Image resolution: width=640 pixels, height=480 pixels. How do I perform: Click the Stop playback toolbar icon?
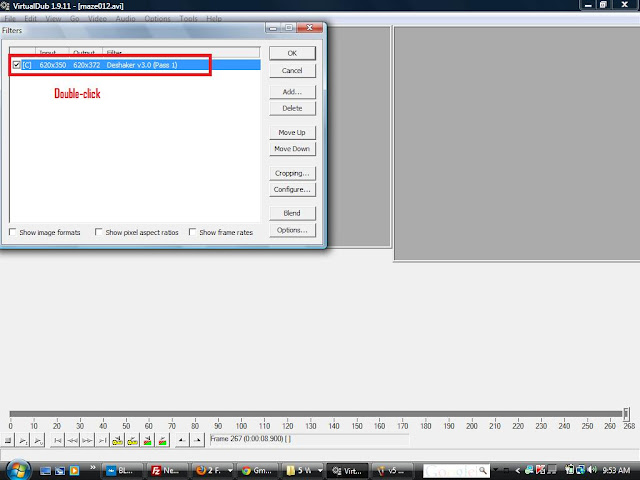click(x=8, y=440)
